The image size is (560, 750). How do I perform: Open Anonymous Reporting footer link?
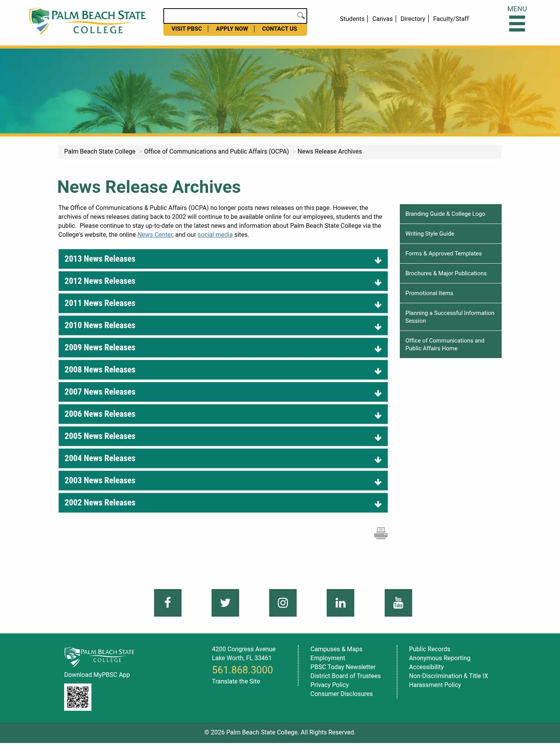coord(439,658)
